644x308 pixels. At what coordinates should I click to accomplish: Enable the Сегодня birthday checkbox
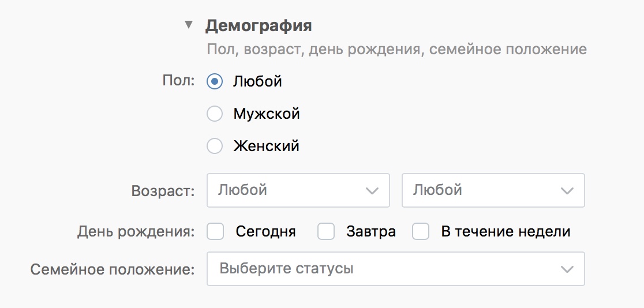click(216, 232)
